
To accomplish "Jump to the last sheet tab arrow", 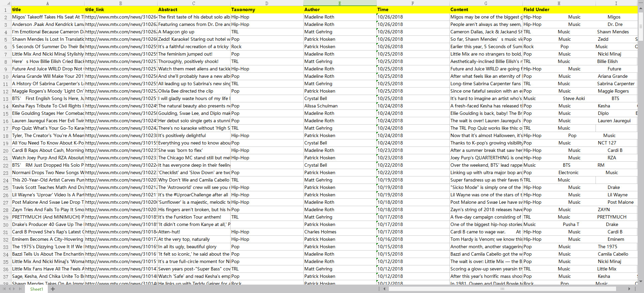I will click(x=20, y=289).
